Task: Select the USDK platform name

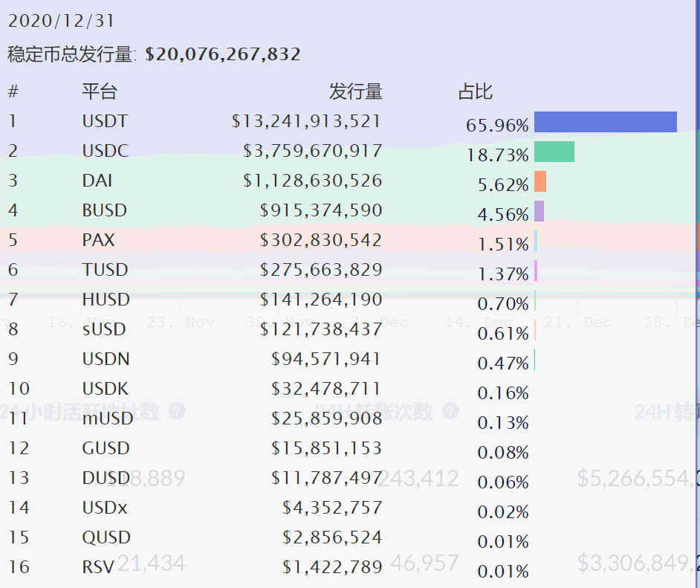Action: click(x=105, y=389)
